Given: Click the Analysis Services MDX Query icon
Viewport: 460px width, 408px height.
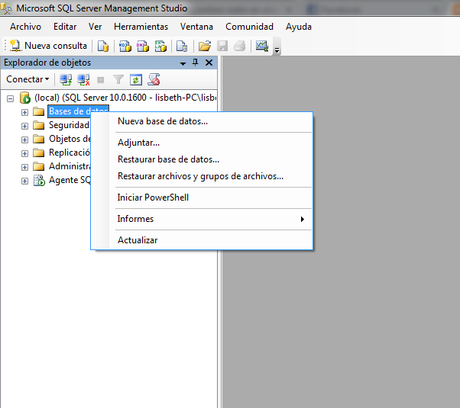Looking at the screenshot, I should [x=125, y=46].
